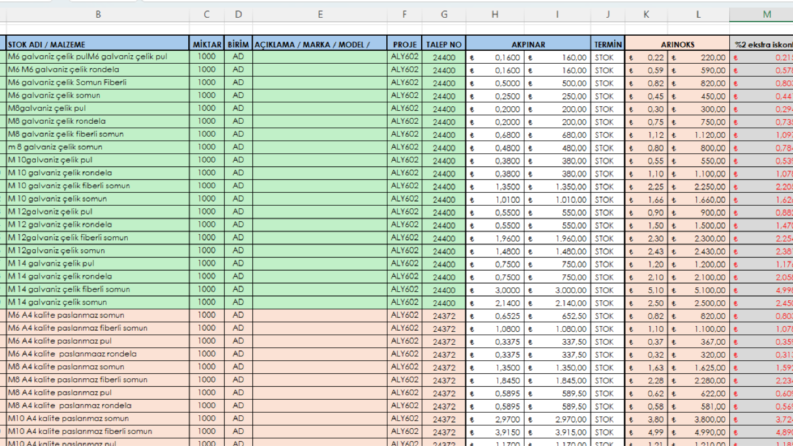Select cell 'M 12 galvaniz çelik rondela'
Viewport: 793px width, 446px height.
tap(98, 225)
